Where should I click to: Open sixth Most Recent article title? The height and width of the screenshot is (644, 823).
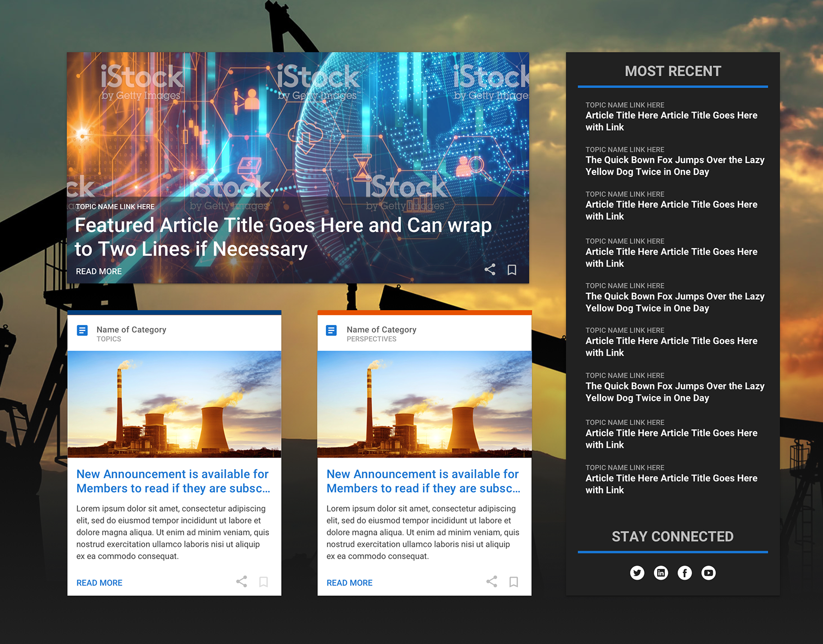671,347
